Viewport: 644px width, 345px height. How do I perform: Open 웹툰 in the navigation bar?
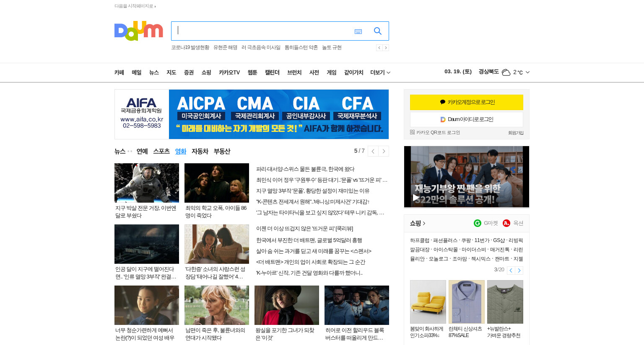pos(252,72)
